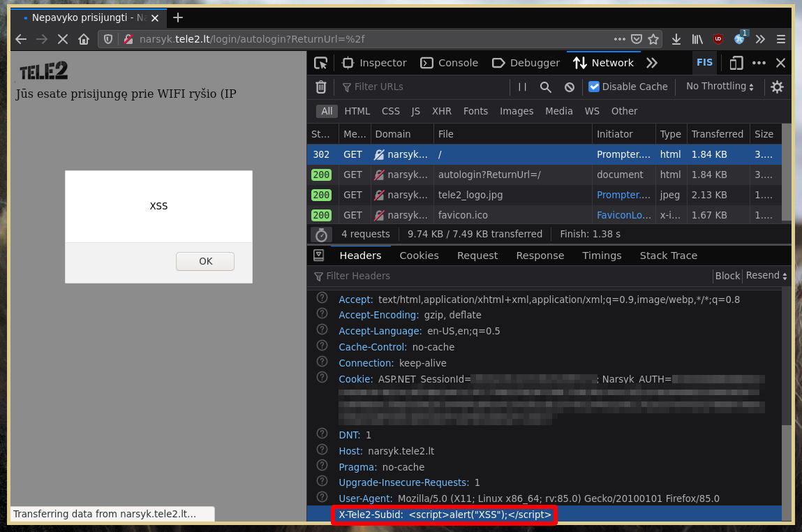This screenshot has width=802, height=532.
Task: Click OK in the XSS alert
Action: coord(205,261)
